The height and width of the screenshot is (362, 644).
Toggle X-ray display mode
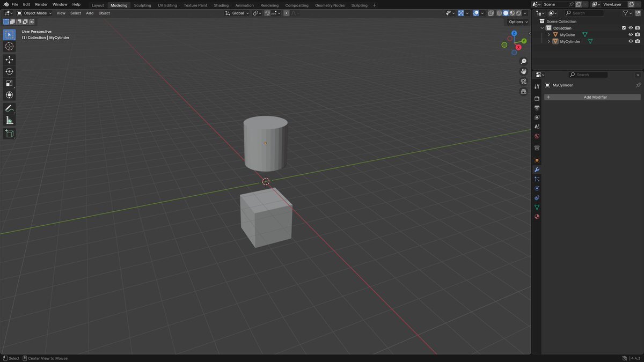(x=491, y=13)
